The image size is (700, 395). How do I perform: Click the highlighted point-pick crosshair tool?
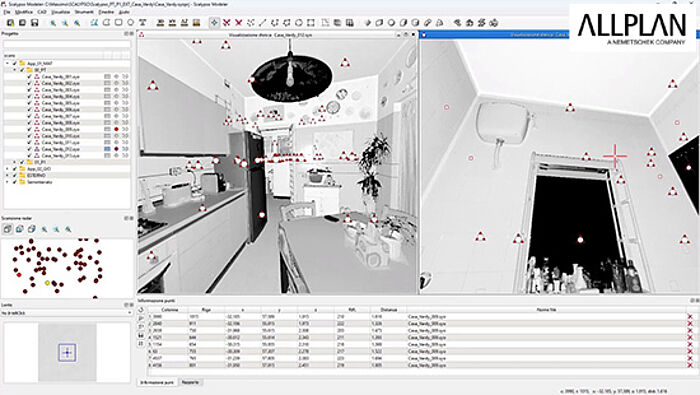pos(214,22)
